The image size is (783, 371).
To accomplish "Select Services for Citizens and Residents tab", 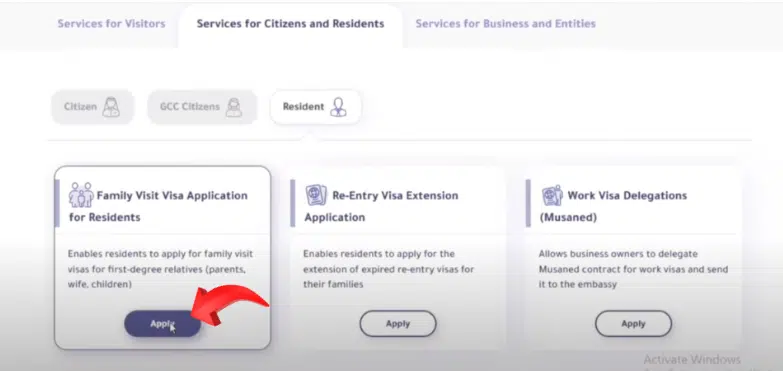I will (x=290, y=23).
